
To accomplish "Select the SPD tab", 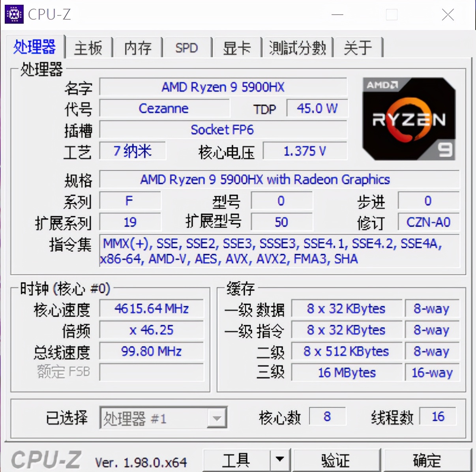I will coord(187,47).
